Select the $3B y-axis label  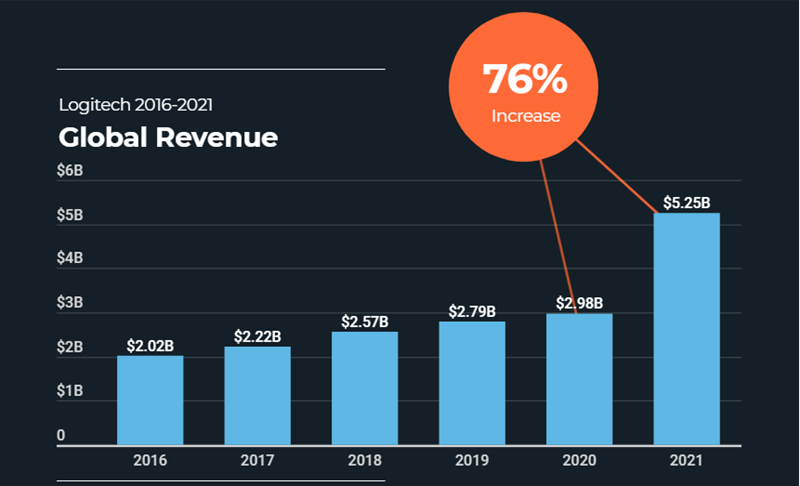[x=69, y=303]
